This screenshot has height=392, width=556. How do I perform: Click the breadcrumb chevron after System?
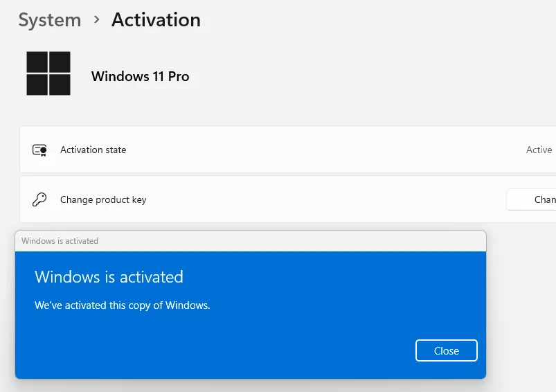coord(96,20)
